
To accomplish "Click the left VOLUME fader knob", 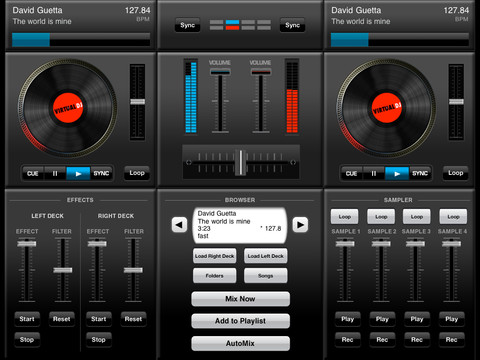I will point(220,72).
